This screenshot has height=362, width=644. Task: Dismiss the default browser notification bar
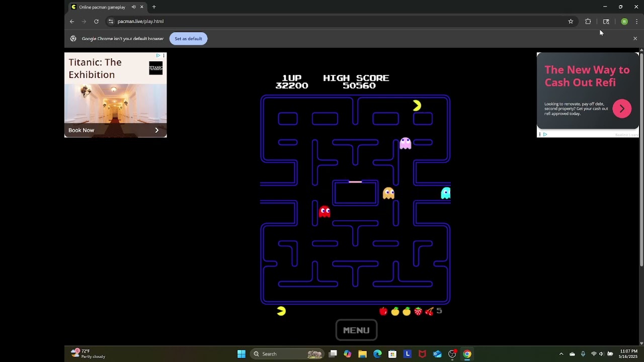tap(635, 39)
